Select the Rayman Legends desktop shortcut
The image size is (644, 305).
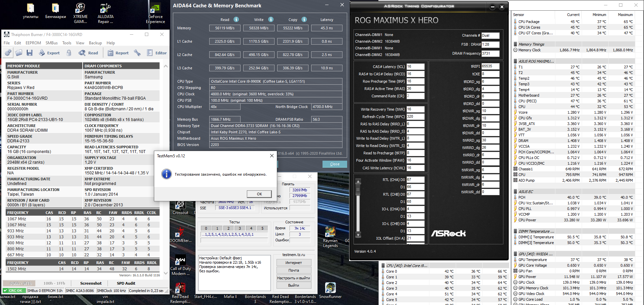click(330, 237)
